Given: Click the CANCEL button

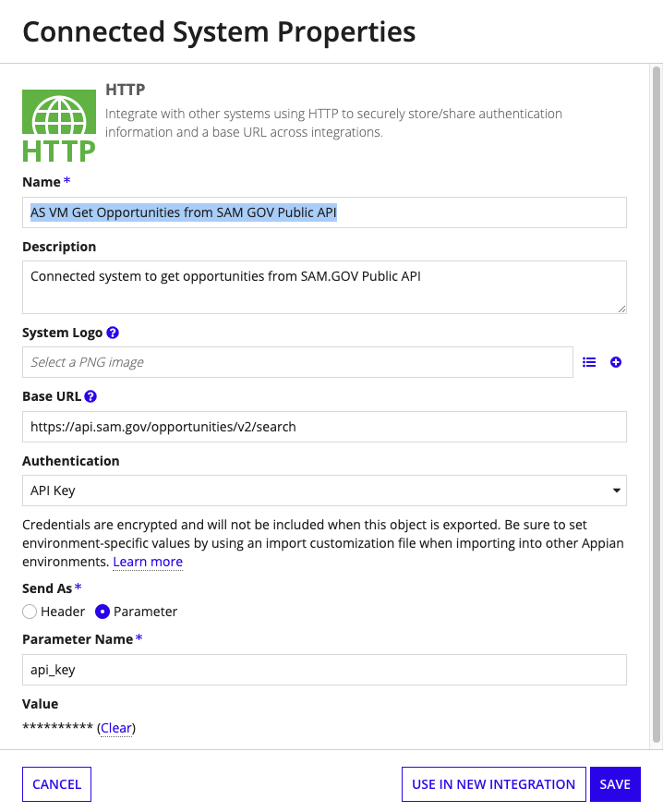Looking at the screenshot, I should 57,784.
